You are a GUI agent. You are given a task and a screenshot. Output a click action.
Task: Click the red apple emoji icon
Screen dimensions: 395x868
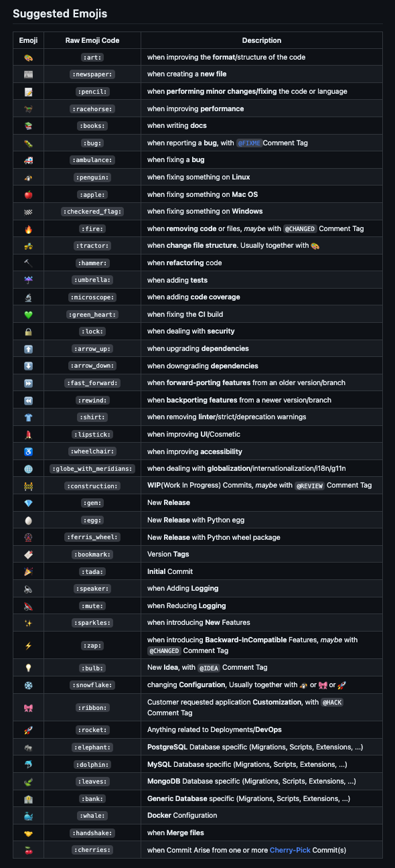(28, 195)
